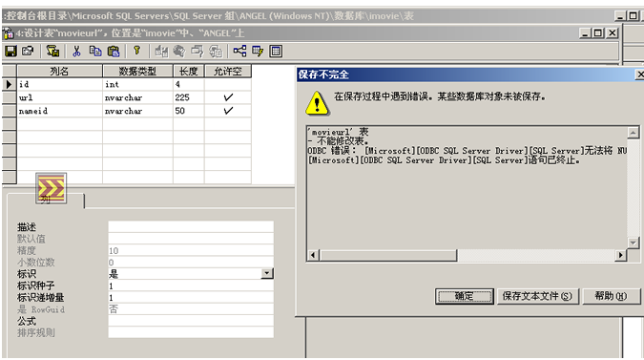Click the grayed Insert Column toolbar icon

(x=161, y=51)
